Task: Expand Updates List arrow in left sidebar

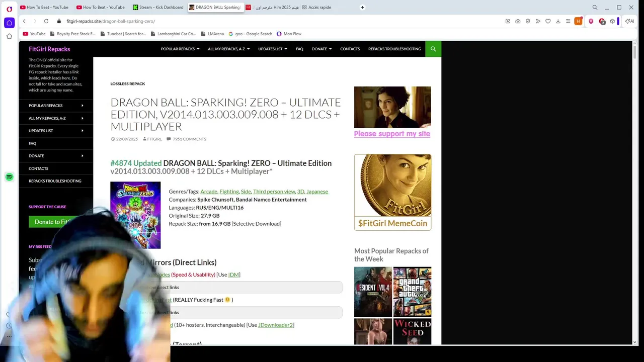Action: (83, 131)
